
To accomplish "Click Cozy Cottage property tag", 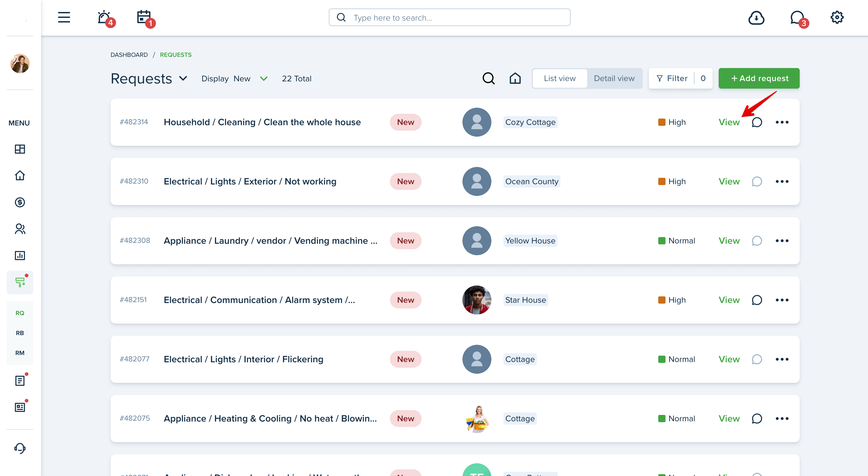I will [x=530, y=122].
